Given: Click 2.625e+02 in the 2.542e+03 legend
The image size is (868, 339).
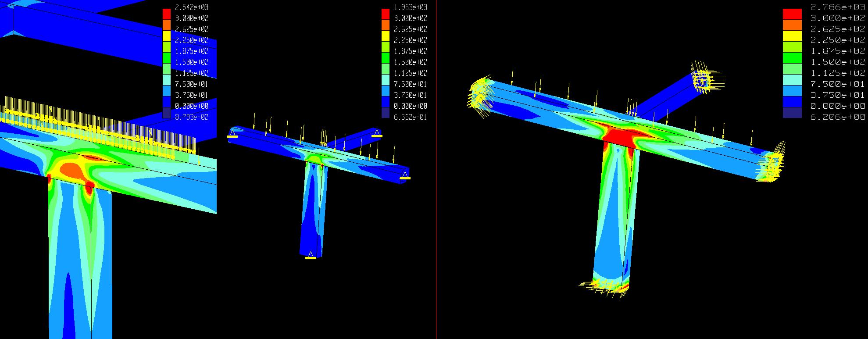Looking at the screenshot, I should click(x=191, y=29).
